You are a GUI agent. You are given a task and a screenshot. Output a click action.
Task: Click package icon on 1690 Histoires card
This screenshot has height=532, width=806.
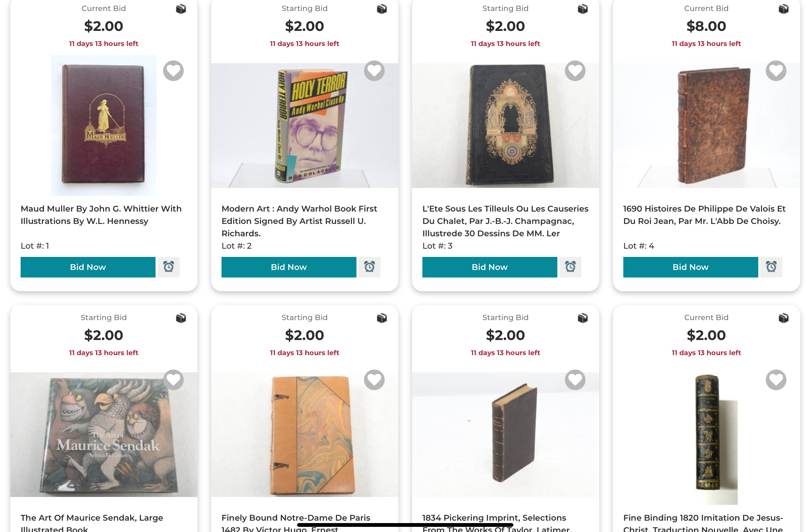point(784,9)
